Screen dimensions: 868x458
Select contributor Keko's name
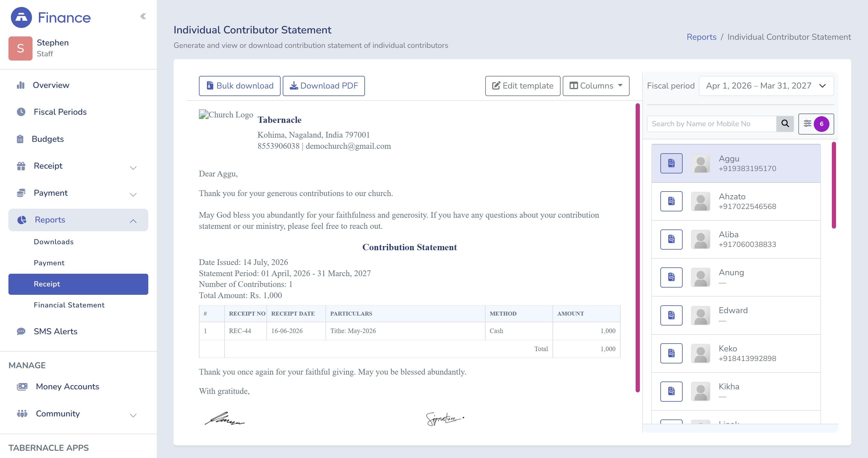(x=728, y=349)
